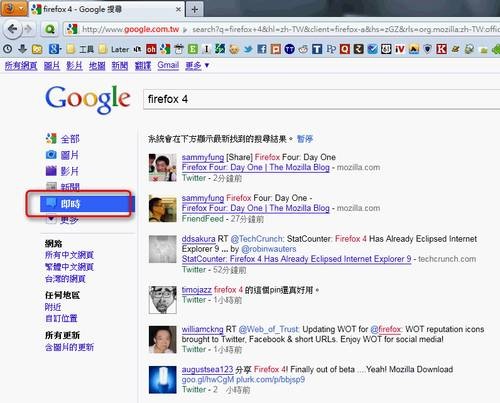Select 全部 search filter in the sidebar
The height and width of the screenshot is (403, 500).
pos(63,139)
